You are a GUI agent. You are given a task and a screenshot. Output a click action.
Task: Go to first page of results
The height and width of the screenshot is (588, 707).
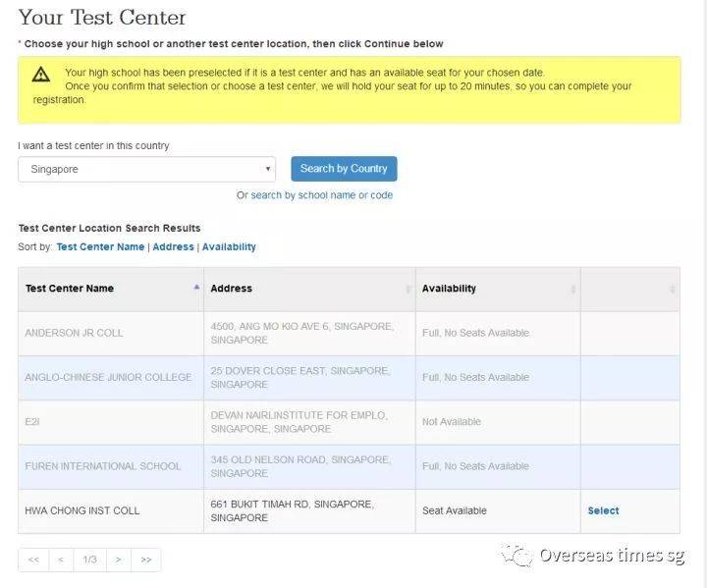[33, 560]
